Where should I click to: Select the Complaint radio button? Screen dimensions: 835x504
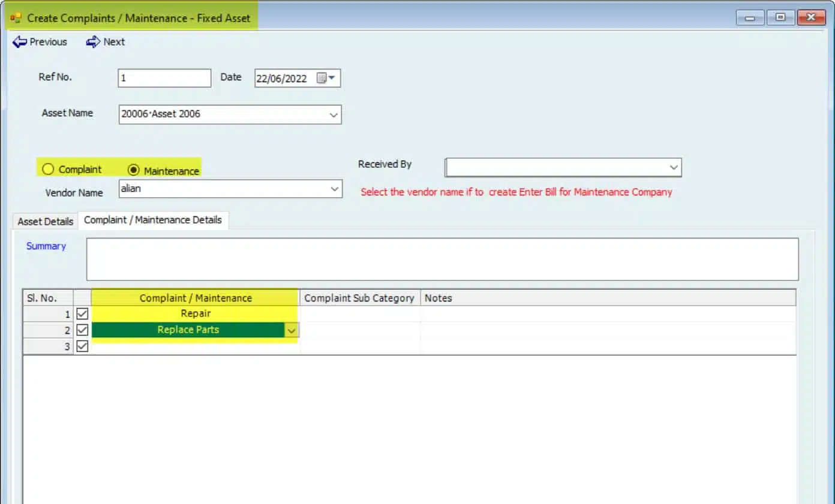tap(49, 170)
